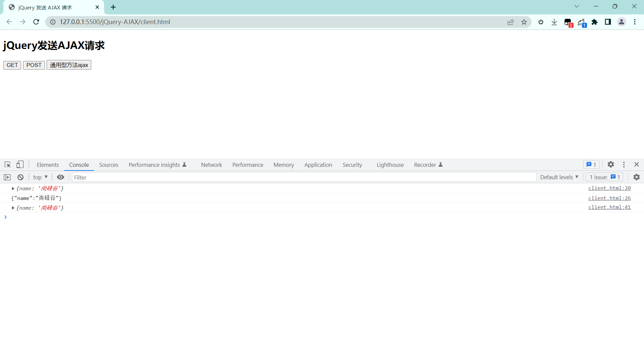
Task: Close the jQuery AJAX tab
Action: tap(97, 7)
